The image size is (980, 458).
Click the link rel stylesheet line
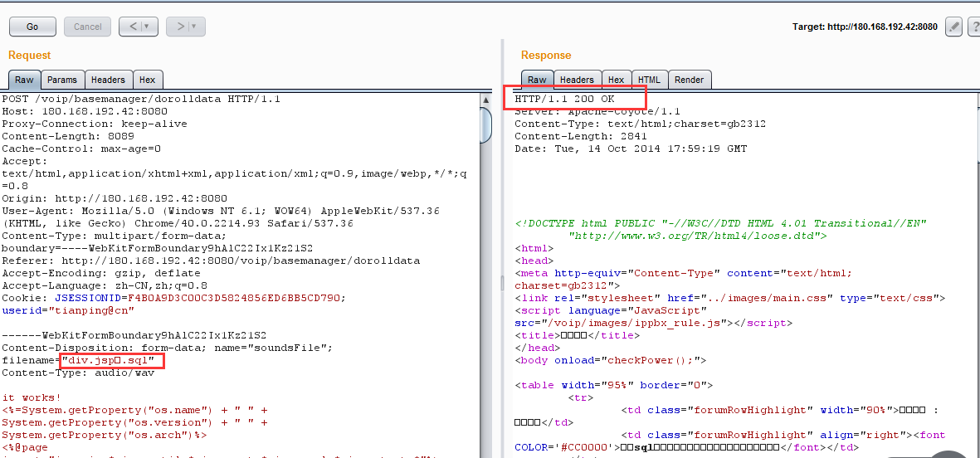[x=730, y=298]
